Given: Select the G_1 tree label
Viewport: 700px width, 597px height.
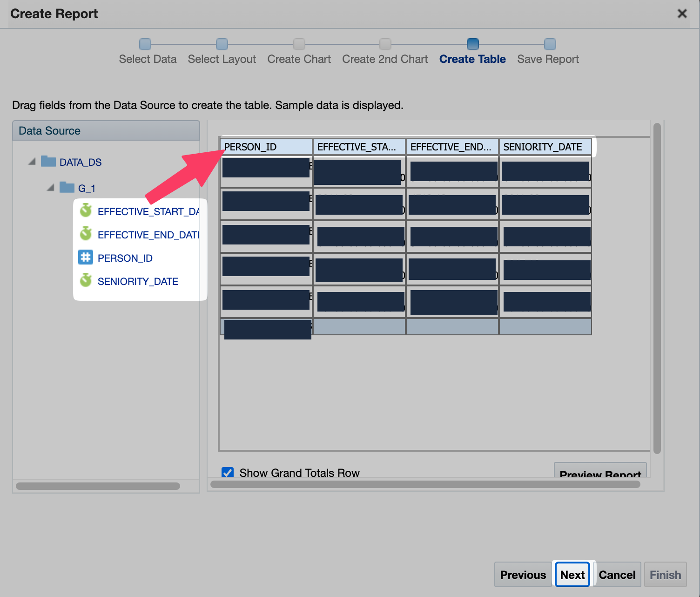Looking at the screenshot, I should coord(87,188).
